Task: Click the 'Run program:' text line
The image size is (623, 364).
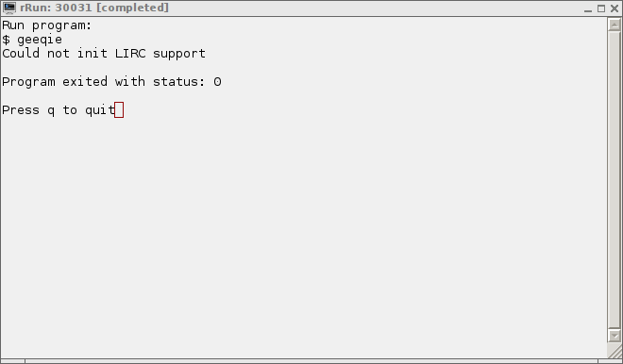Action: point(47,25)
